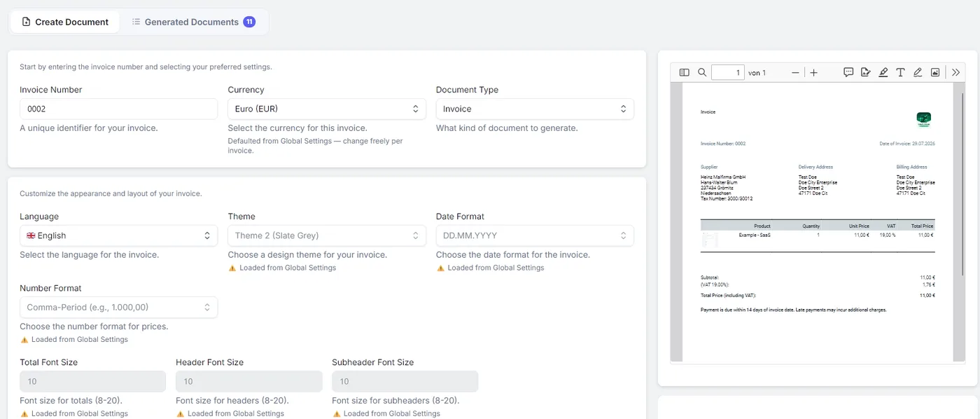Select the add image tool
Screen dimensions: 980x419
935,72
